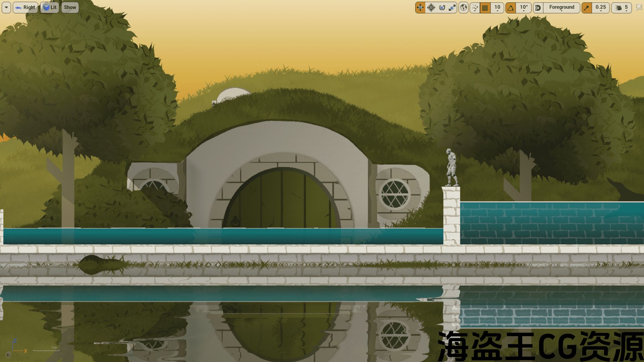Open the Foreground snap layer dropdown
This screenshot has height=362, width=644.
pos(561,7)
